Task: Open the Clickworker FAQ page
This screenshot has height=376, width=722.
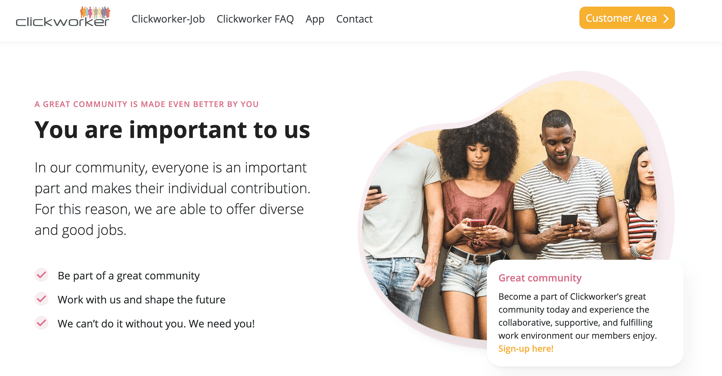Action: (x=255, y=19)
